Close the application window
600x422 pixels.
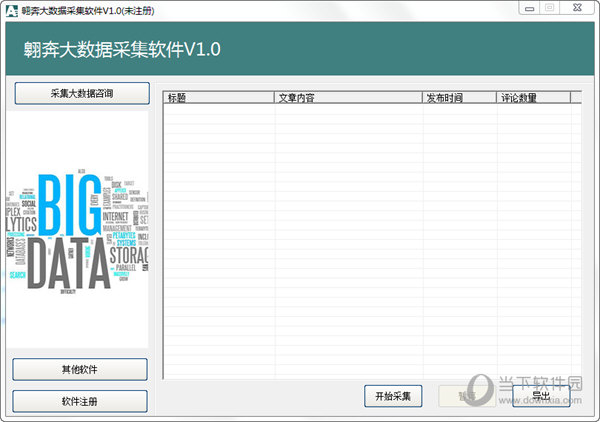tap(577, 8)
